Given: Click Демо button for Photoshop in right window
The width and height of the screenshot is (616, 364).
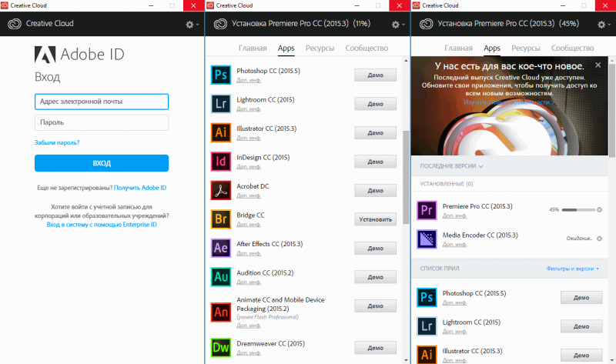Looking at the screenshot, I should tap(581, 297).
